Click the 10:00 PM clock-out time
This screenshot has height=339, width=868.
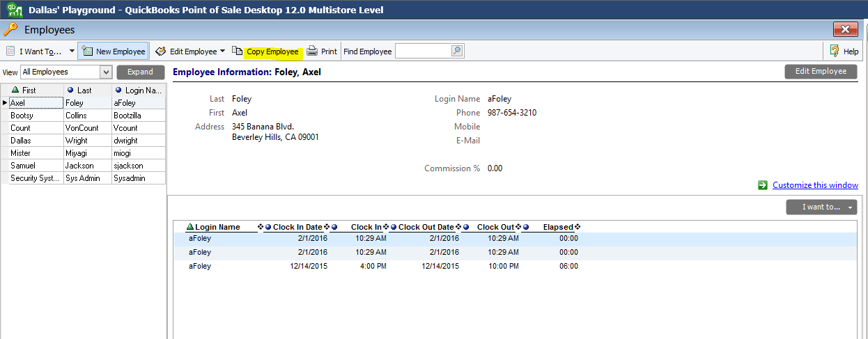(x=502, y=267)
